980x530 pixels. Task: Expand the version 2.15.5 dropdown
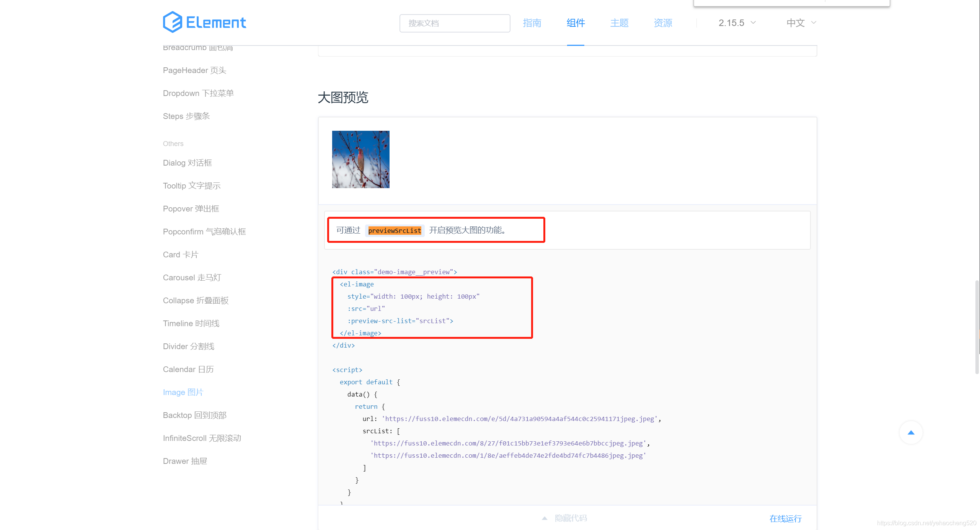(737, 22)
